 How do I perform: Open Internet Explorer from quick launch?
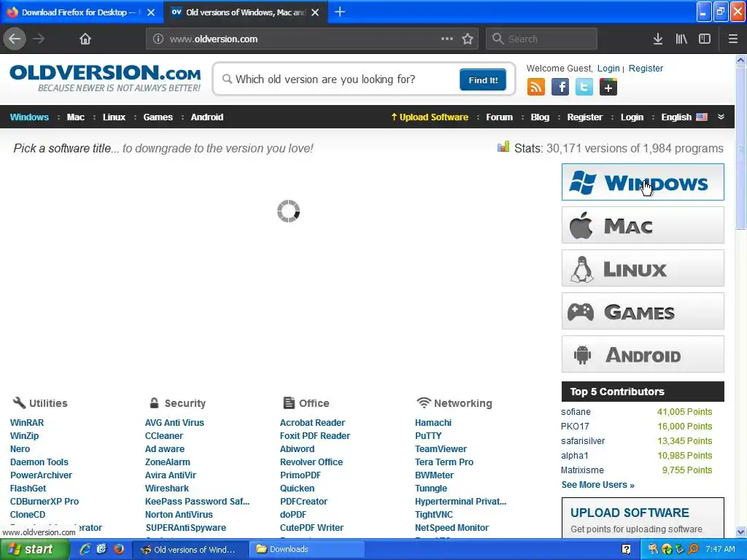[x=85, y=549]
